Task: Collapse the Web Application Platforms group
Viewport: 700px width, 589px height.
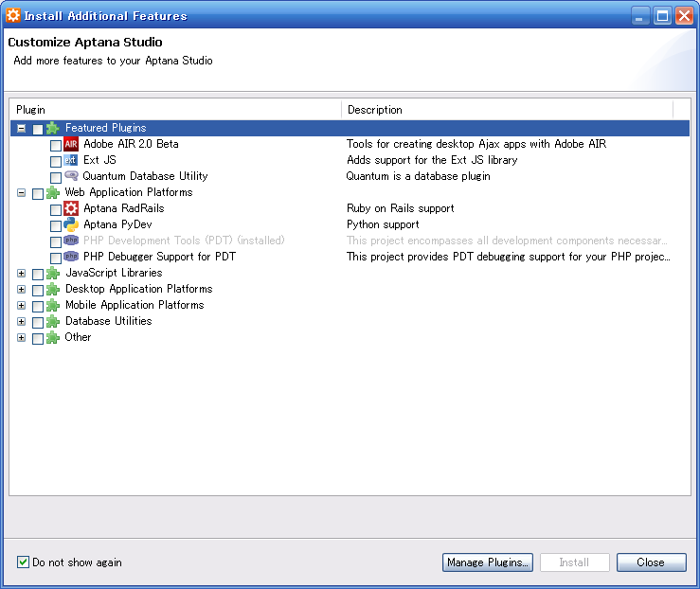Action: (21, 193)
